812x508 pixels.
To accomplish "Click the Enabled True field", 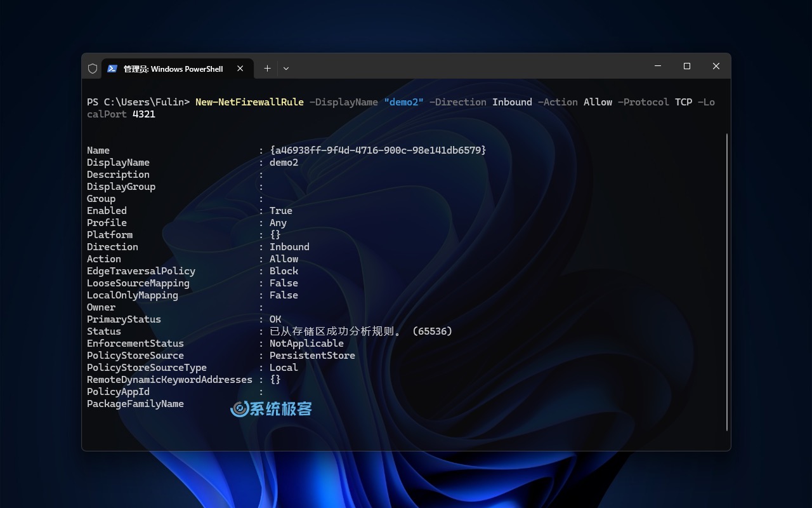I will tap(280, 210).
